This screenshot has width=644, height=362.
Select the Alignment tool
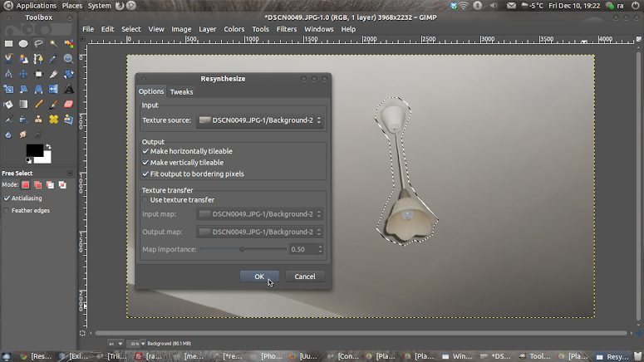(x=38, y=74)
